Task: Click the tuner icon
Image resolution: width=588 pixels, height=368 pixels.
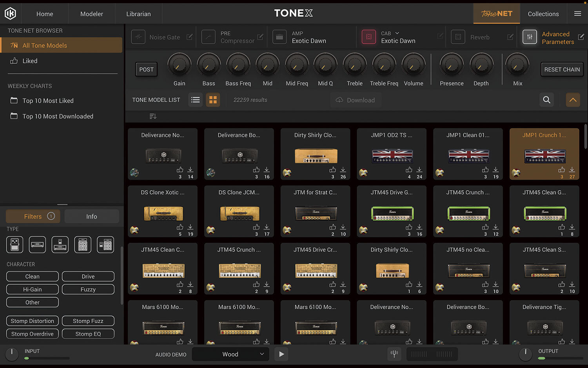Action: click(394, 354)
